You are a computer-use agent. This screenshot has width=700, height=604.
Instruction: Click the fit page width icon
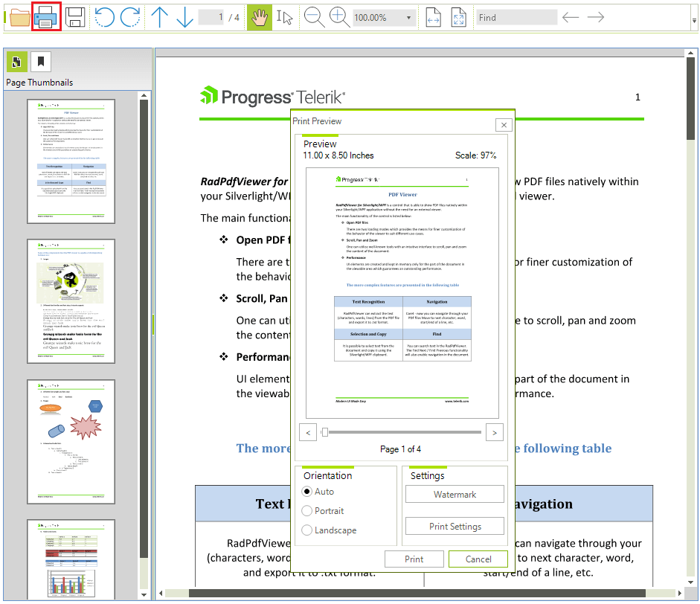(433, 17)
